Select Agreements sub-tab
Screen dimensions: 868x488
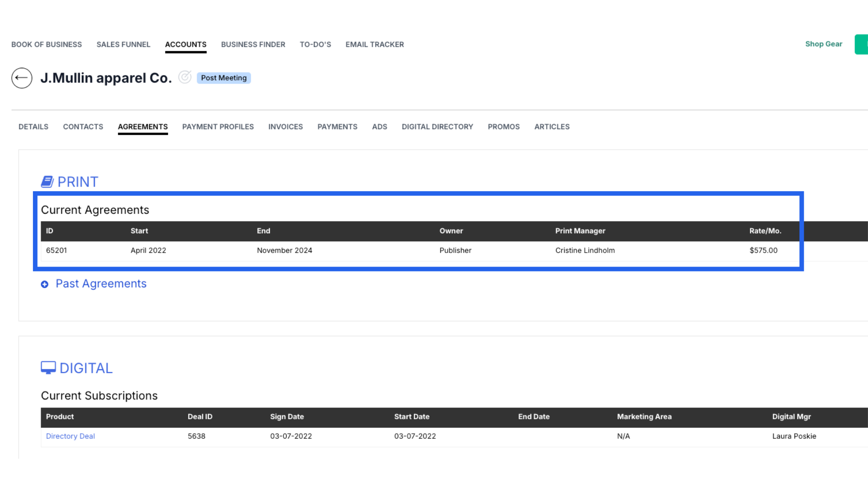coord(143,127)
